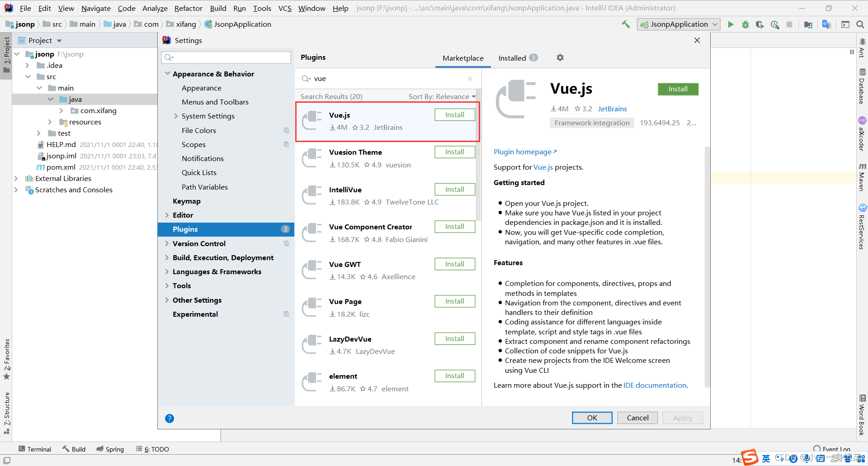The image size is (868, 466).
Task: Click the Sogou input method icon
Action: (750, 457)
